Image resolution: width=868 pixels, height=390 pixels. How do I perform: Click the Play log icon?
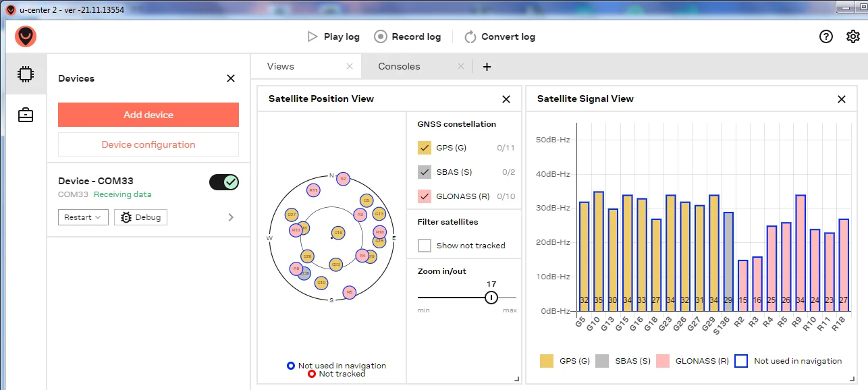click(312, 36)
